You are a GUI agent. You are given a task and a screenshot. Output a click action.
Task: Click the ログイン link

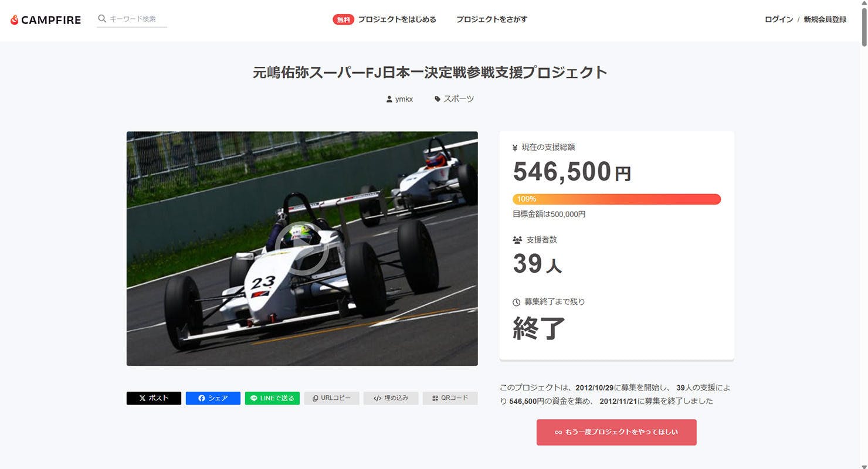pyautogui.click(x=779, y=19)
